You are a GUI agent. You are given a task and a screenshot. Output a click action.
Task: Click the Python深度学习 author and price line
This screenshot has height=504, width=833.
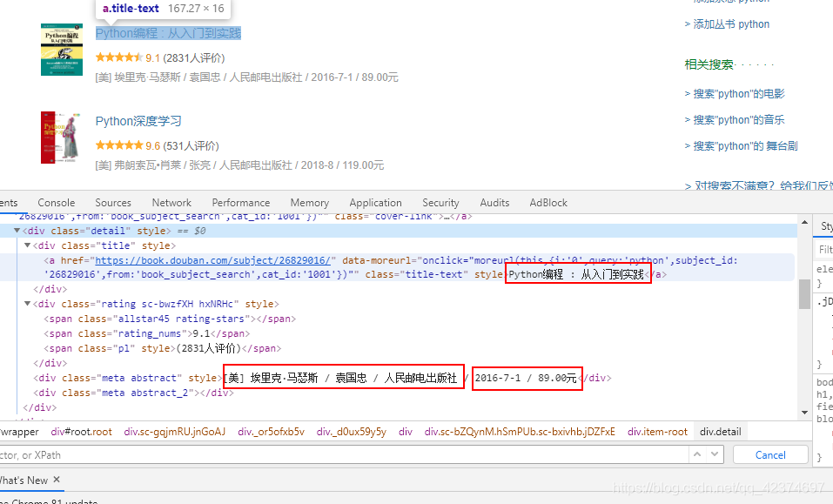pos(239,165)
